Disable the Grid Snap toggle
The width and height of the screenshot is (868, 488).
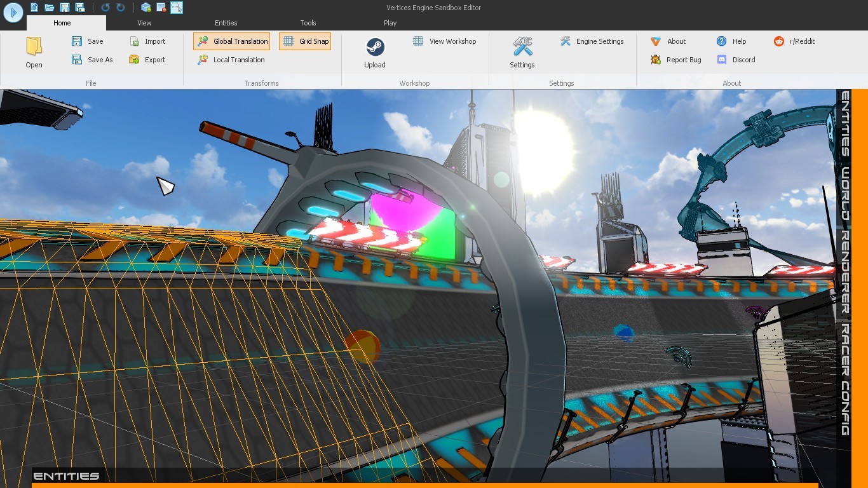tap(305, 41)
